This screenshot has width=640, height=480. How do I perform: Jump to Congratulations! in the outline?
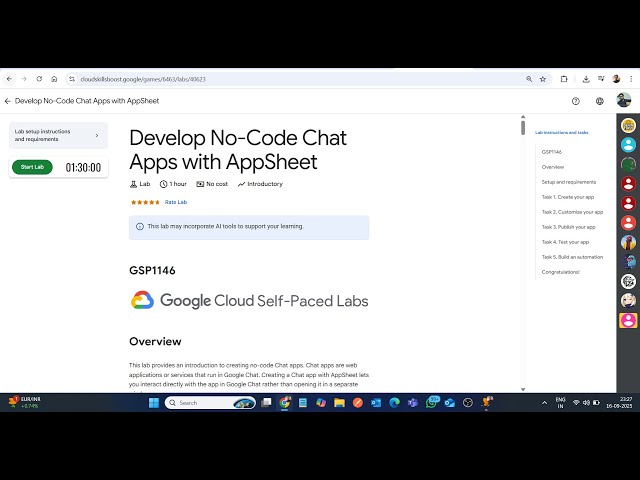pos(560,272)
